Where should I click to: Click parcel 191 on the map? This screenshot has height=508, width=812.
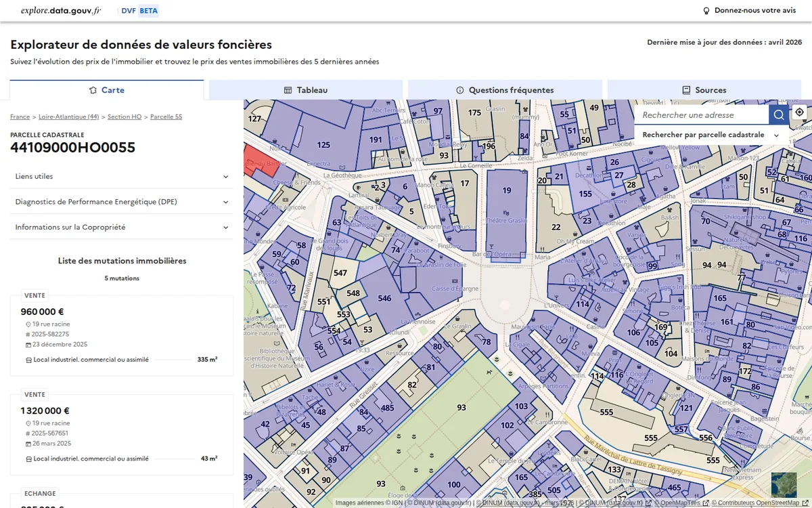tap(376, 140)
